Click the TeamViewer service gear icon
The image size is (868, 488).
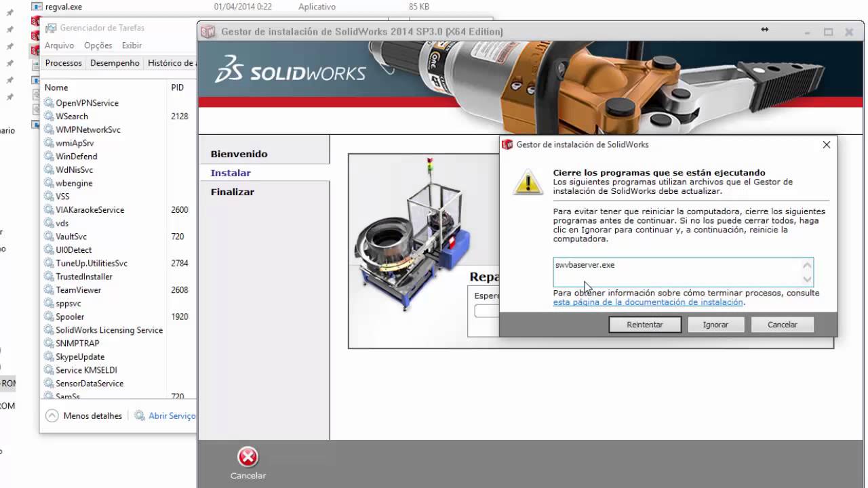(x=49, y=290)
